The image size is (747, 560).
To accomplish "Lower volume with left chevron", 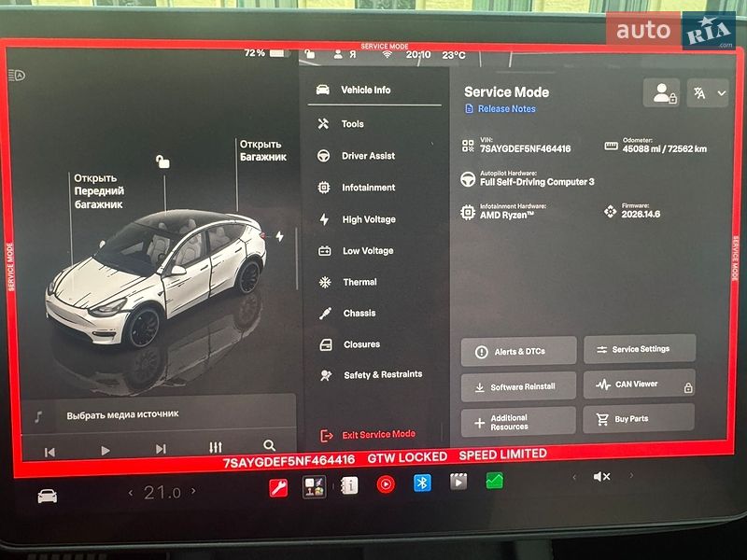I will click(x=574, y=477).
